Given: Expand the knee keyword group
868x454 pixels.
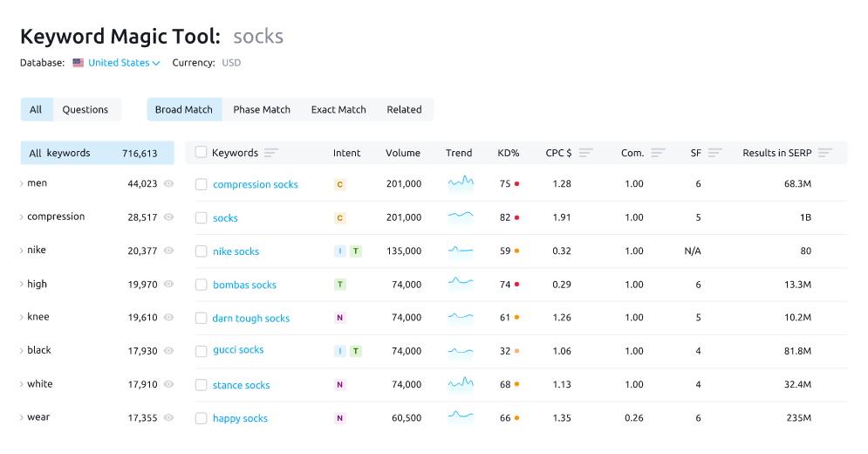Looking at the screenshot, I should click(22, 318).
